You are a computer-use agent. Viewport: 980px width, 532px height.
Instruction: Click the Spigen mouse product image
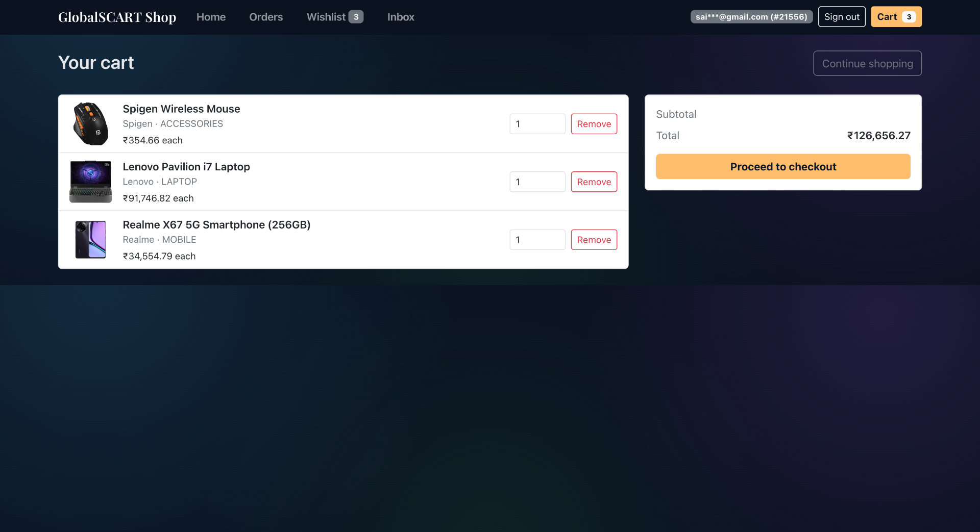click(x=91, y=124)
